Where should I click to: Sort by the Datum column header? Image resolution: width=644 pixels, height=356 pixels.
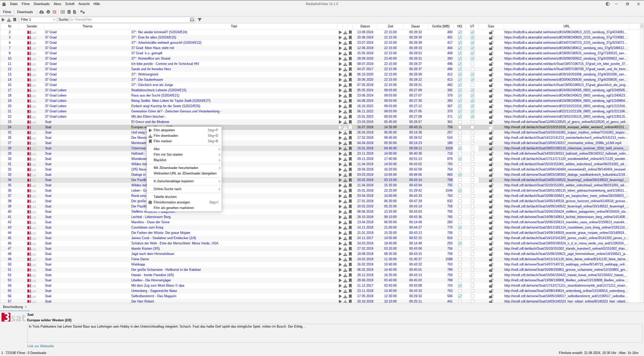pyautogui.click(x=365, y=26)
